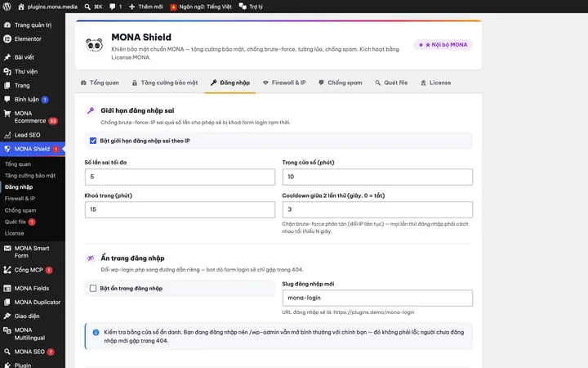The width and height of the screenshot is (588, 368).
Task: Switch to the Tổng quan tab
Action: pyautogui.click(x=100, y=83)
